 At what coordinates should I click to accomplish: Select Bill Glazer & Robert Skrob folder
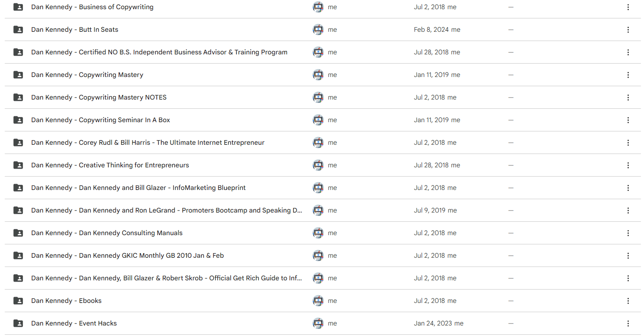(167, 278)
